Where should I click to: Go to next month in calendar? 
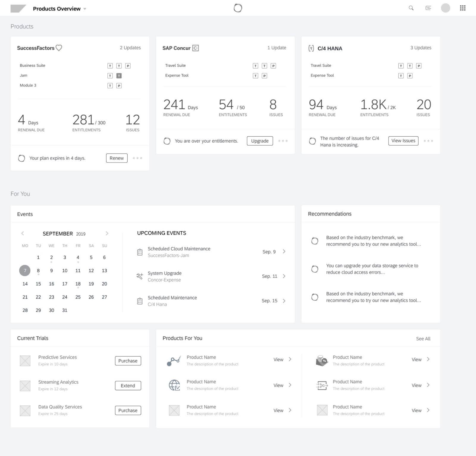point(107,233)
